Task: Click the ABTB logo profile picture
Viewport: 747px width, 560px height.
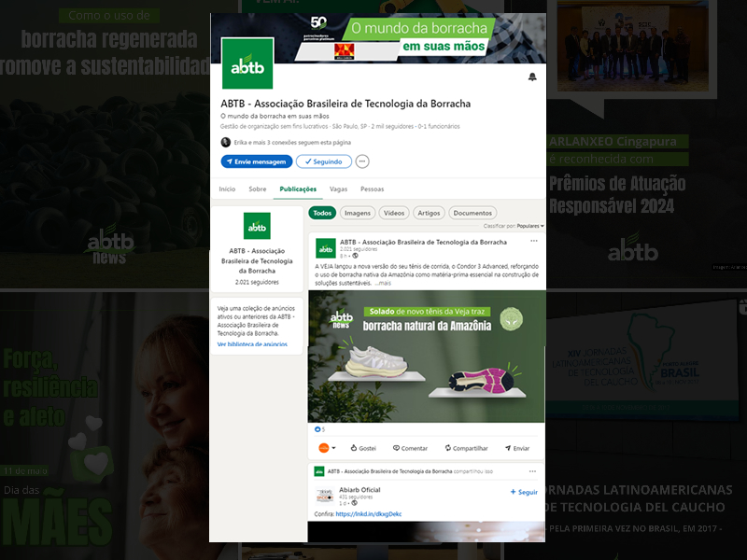Action: pyautogui.click(x=247, y=63)
